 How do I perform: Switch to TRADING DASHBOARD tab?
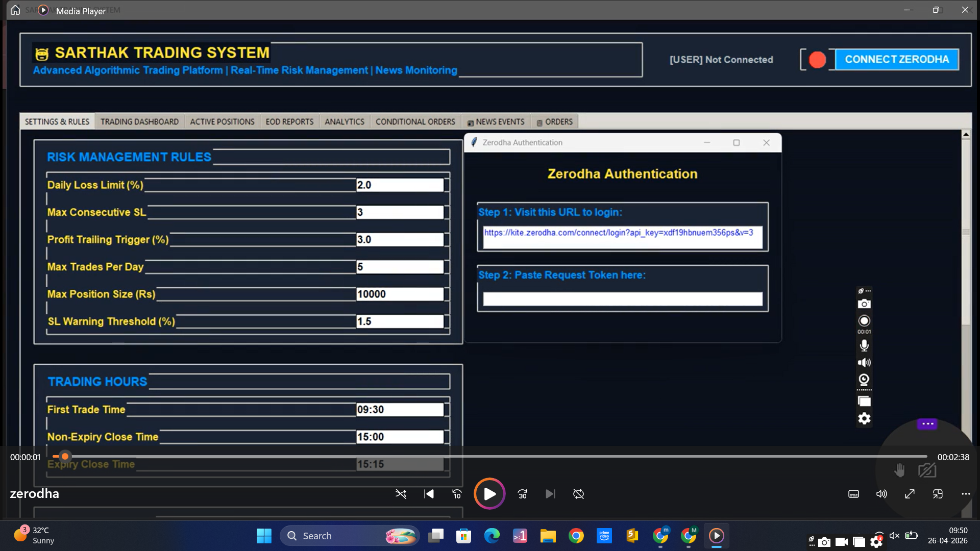[x=139, y=121]
